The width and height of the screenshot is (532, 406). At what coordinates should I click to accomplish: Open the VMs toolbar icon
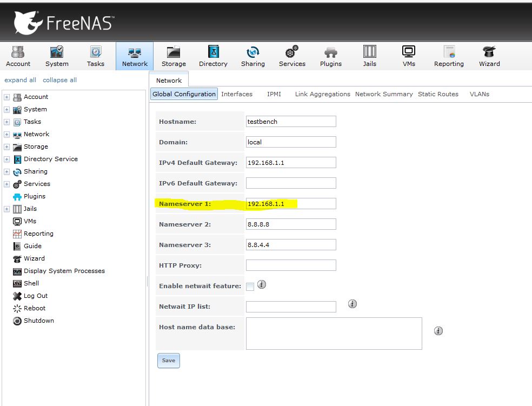click(409, 56)
